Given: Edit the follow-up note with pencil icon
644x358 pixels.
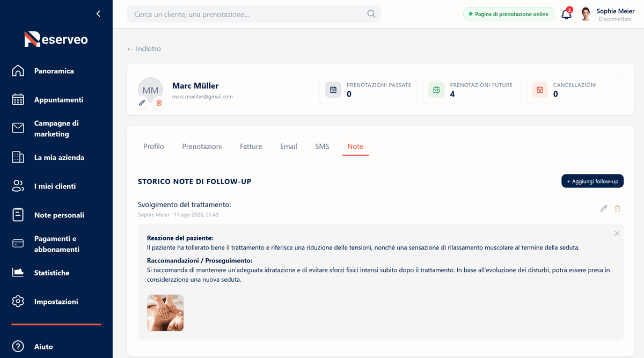Looking at the screenshot, I should [x=604, y=208].
